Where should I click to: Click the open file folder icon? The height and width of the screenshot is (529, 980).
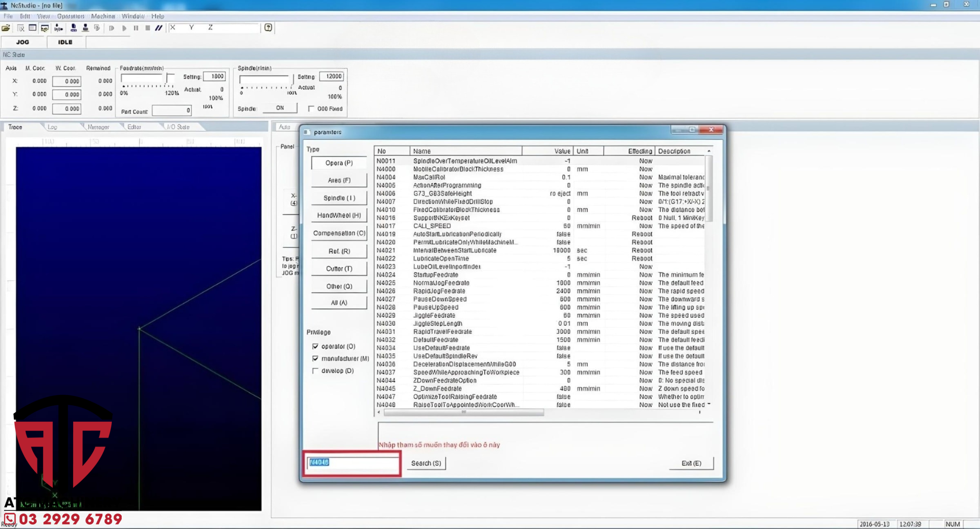click(x=6, y=28)
